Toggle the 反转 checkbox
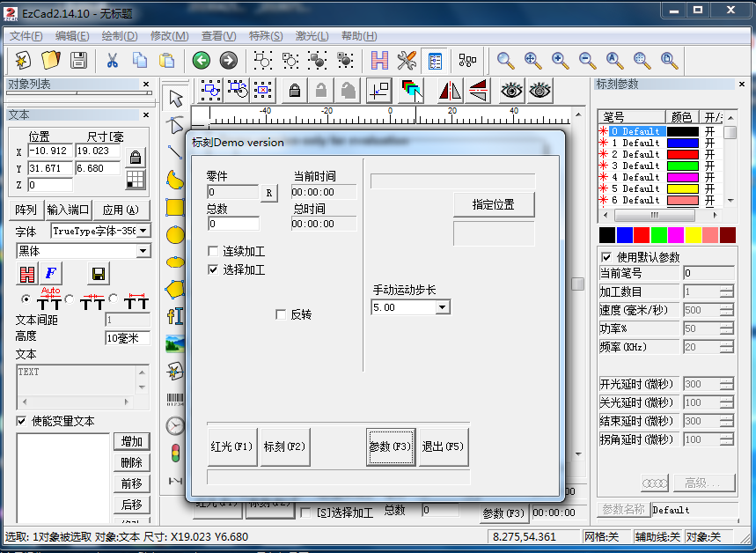The image size is (756, 553). (281, 314)
